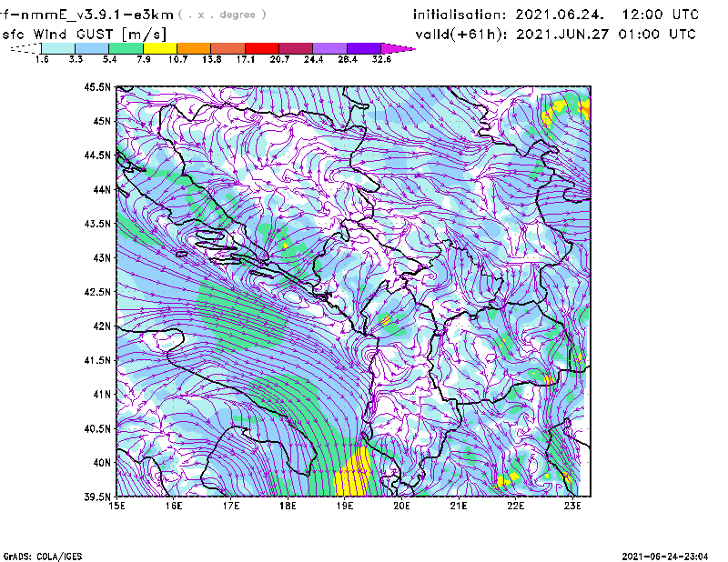This screenshot has width=728, height=562.
Task: Click the '44.5N' latitude label
Action: click(x=97, y=155)
